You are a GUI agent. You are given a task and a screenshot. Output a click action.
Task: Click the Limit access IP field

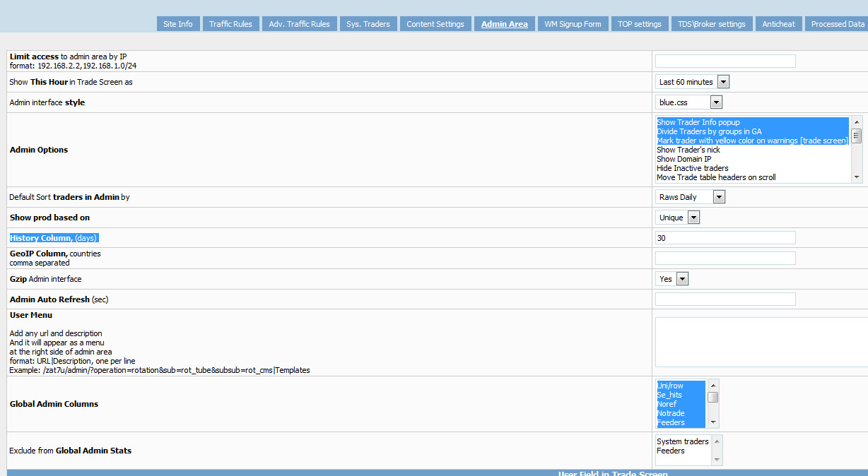(725, 61)
